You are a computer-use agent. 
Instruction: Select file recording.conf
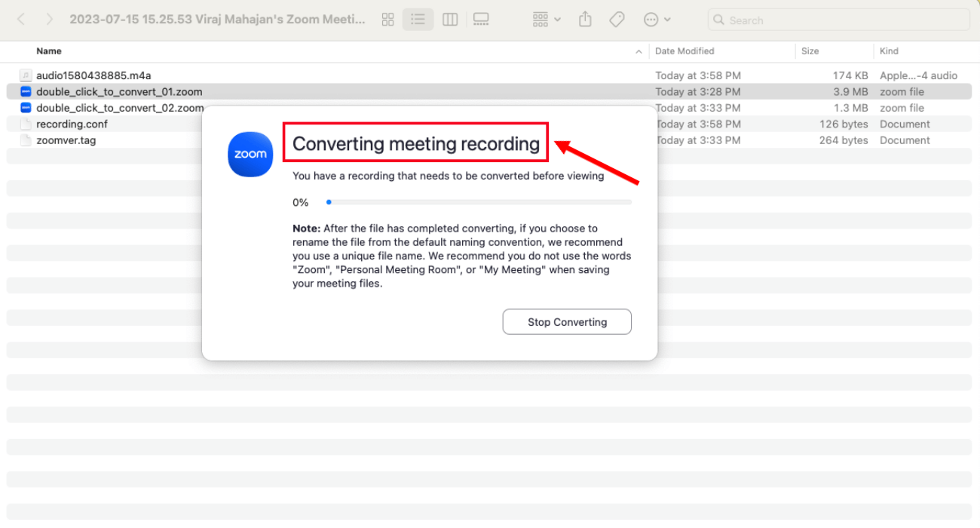coord(72,124)
